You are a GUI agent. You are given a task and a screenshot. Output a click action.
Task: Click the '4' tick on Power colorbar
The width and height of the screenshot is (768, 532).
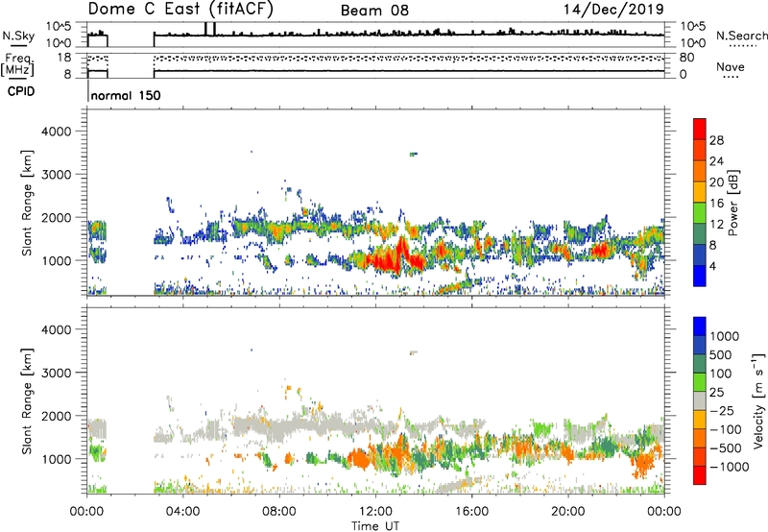pyautogui.click(x=713, y=266)
